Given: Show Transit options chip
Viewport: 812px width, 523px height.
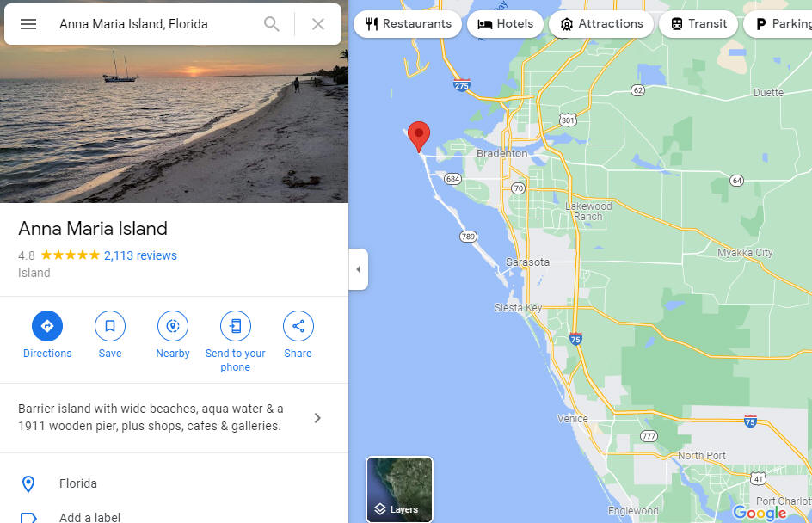Looking at the screenshot, I should pos(698,24).
